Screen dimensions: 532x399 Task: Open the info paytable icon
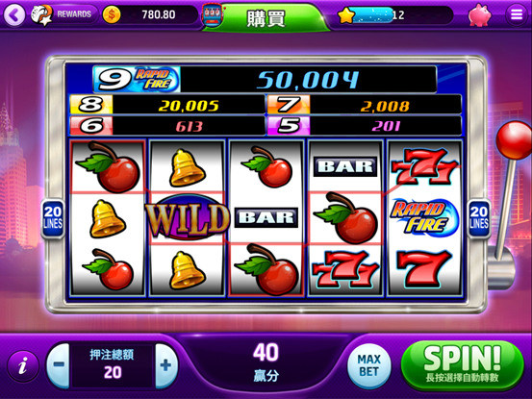[23, 366]
